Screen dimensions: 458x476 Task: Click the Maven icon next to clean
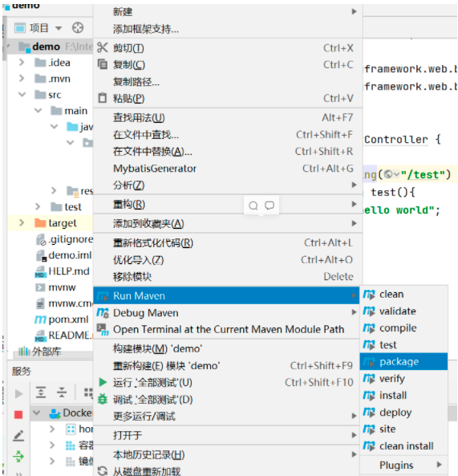coord(369,294)
